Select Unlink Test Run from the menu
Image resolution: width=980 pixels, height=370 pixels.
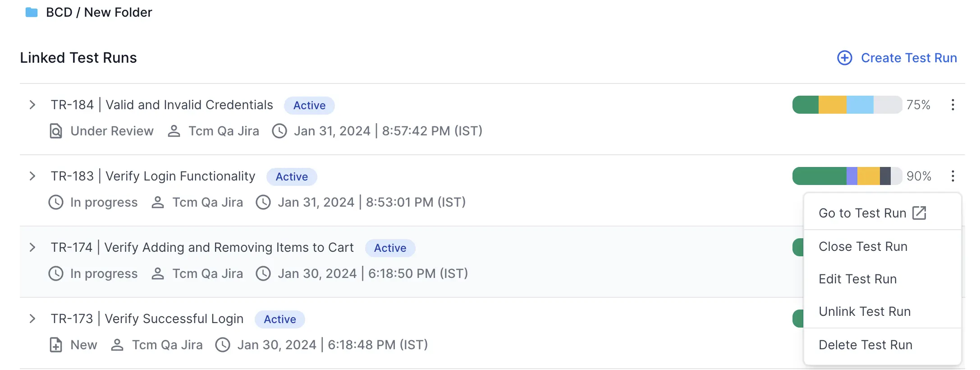point(865,311)
